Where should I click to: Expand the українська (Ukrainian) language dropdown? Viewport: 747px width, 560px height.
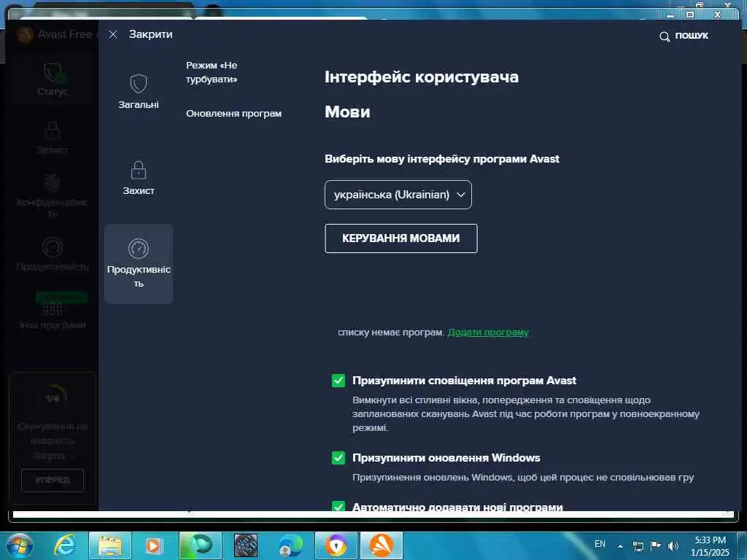click(x=398, y=194)
